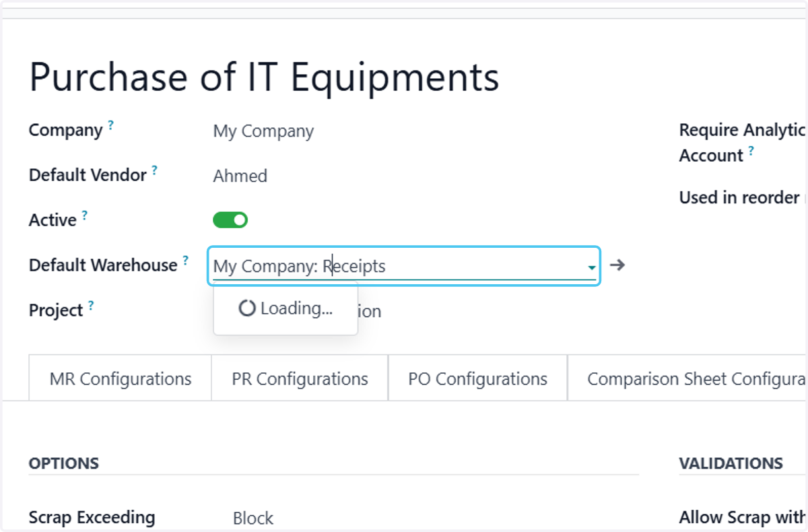Click the VALIDATIONS section heading
The height and width of the screenshot is (532, 808).
(731, 463)
